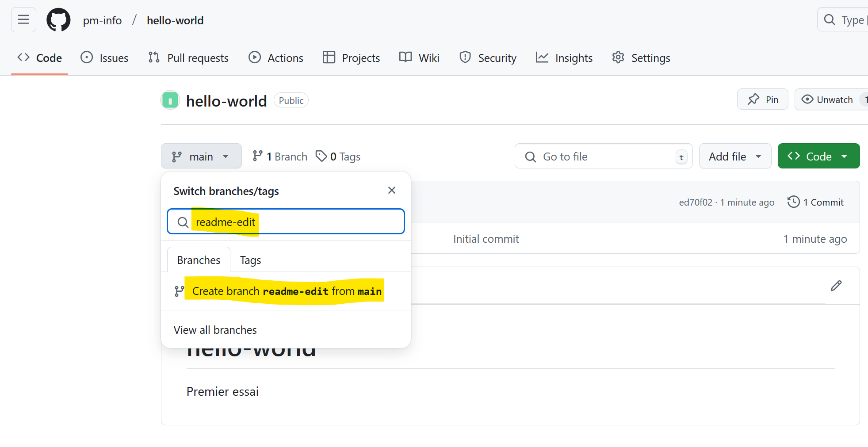The height and width of the screenshot is (447, 868).
Task: Create branch readme-edit from main
Action: coord(286,291)
